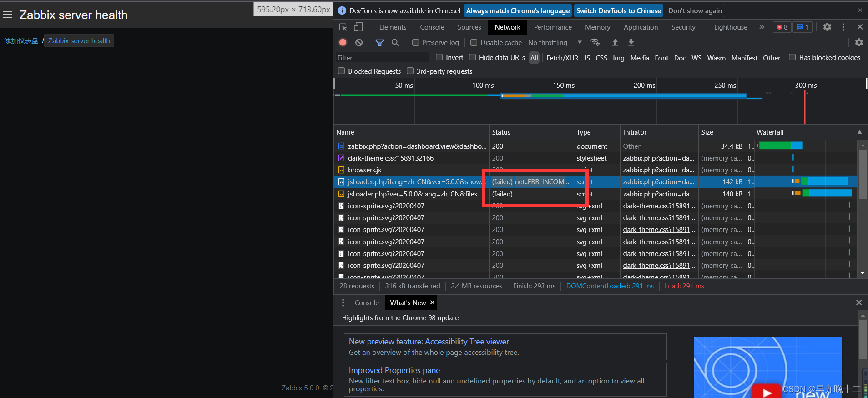Click the red record network log button
868x398 pixels.
pos(343,42)
